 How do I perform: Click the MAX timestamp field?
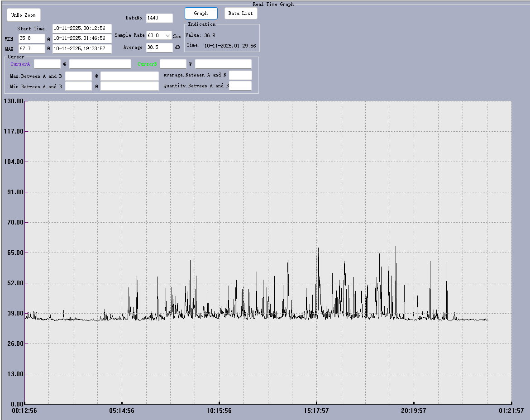tap(82, 48)
